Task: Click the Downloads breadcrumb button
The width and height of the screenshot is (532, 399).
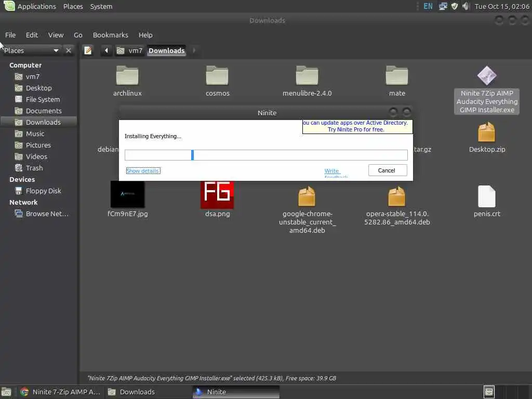Action: (167, 50)
